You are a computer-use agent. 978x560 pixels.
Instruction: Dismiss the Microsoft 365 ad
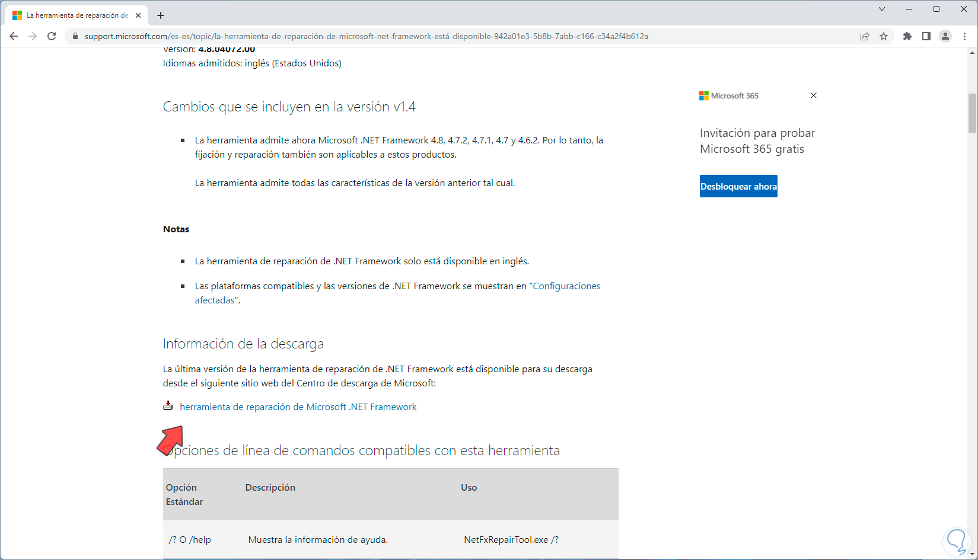(814, 95)
